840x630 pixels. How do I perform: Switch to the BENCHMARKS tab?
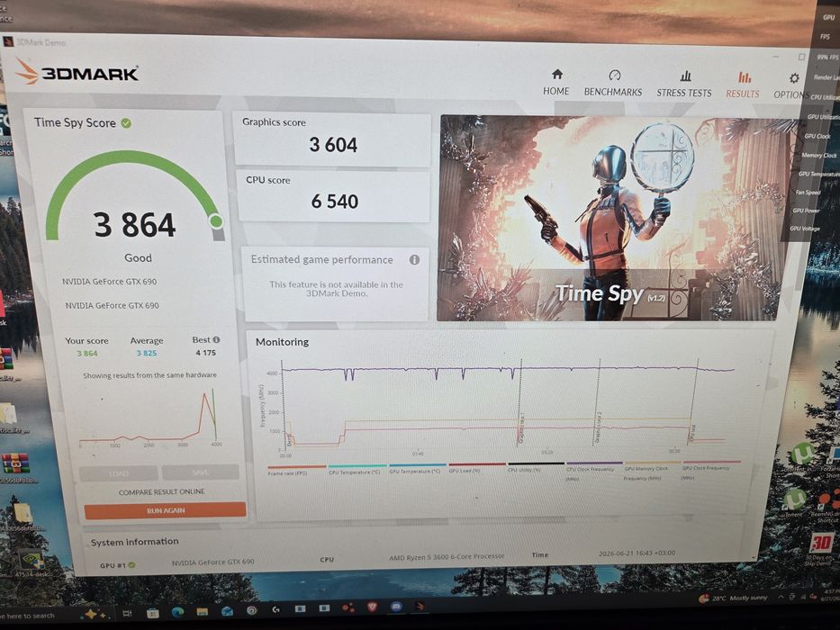[613, 84]
